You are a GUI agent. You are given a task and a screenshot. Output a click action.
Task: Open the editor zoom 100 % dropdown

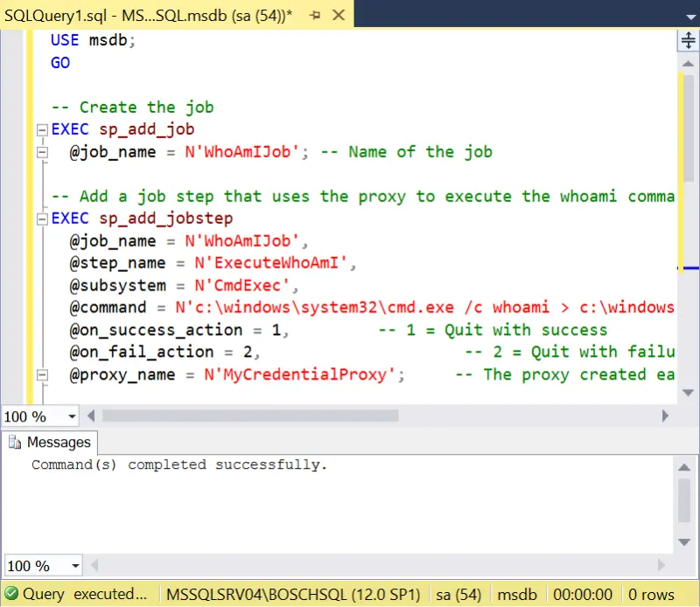(x=72, y=417)
